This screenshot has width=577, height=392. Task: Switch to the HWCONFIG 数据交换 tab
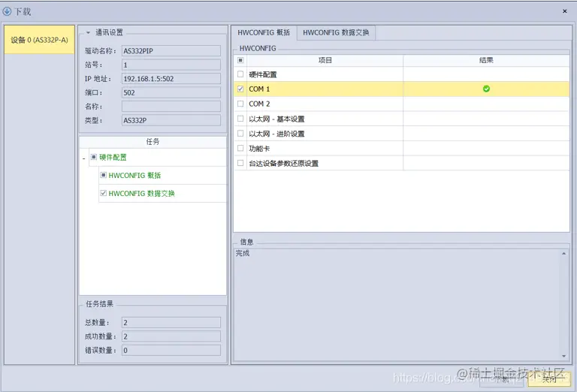[336, 33]
